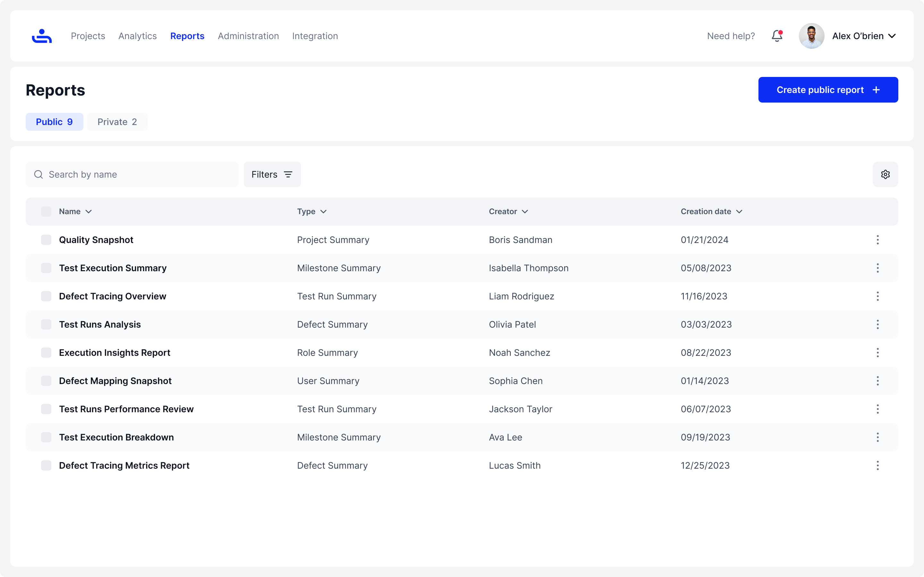
Task: Expand the Alex O'brien user dropdown
Action: [892, 36]
